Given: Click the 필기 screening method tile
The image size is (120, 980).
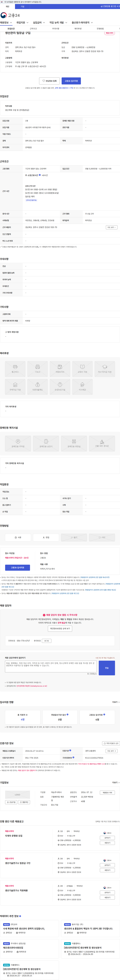Looking at the screenshot, I should [74, 538].
